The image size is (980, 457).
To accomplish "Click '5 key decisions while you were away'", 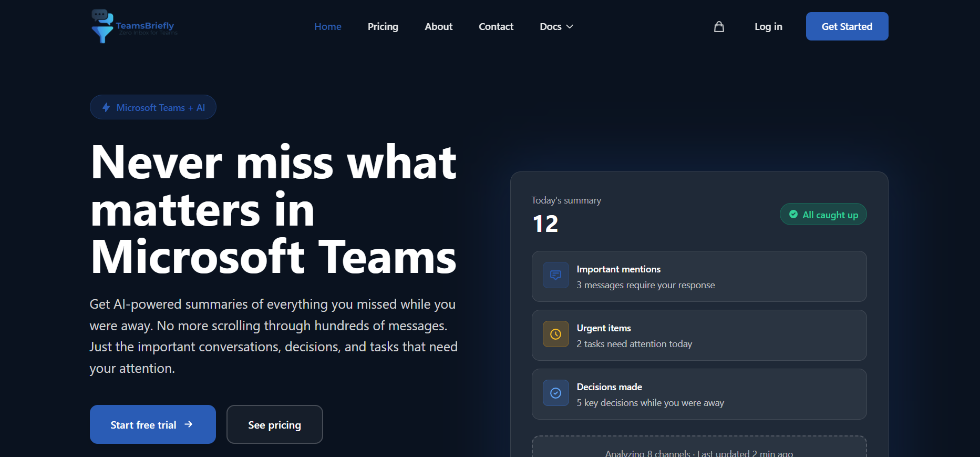I will [x=651, y=403].
